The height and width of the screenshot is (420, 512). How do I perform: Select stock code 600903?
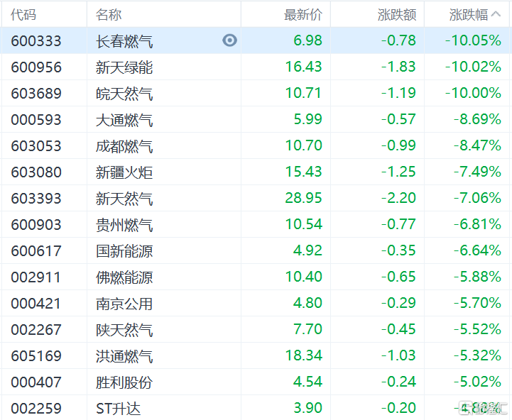coord(36,225)
